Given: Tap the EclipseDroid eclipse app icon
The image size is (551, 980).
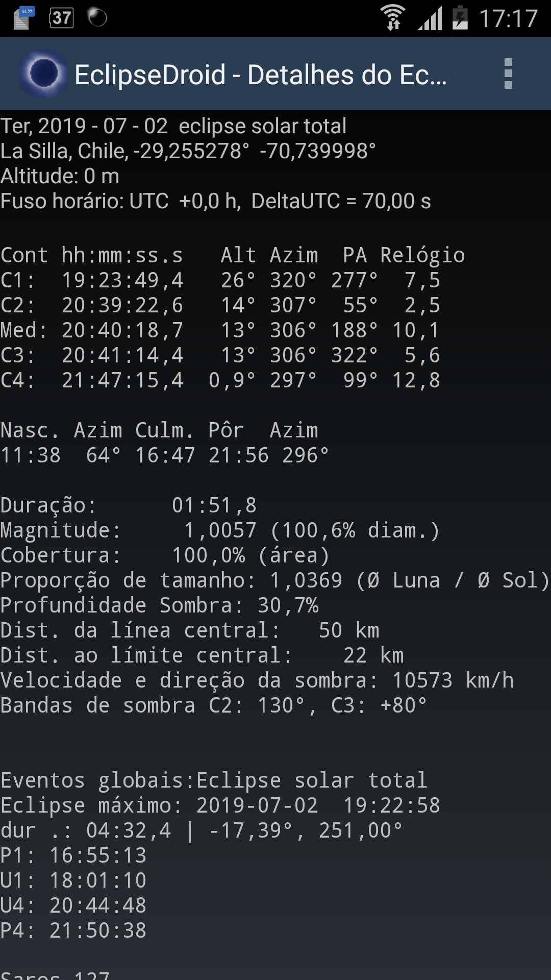Looking at the screenshot, I should 44,73.
